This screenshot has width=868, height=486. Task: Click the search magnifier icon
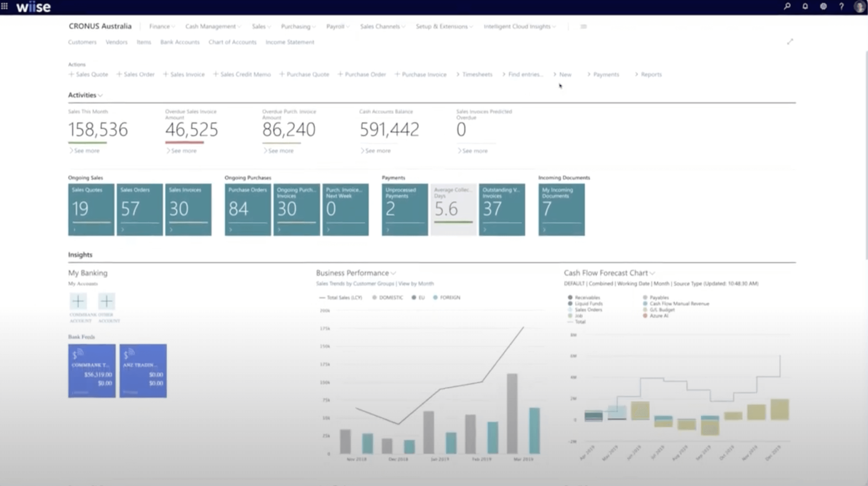787,6
